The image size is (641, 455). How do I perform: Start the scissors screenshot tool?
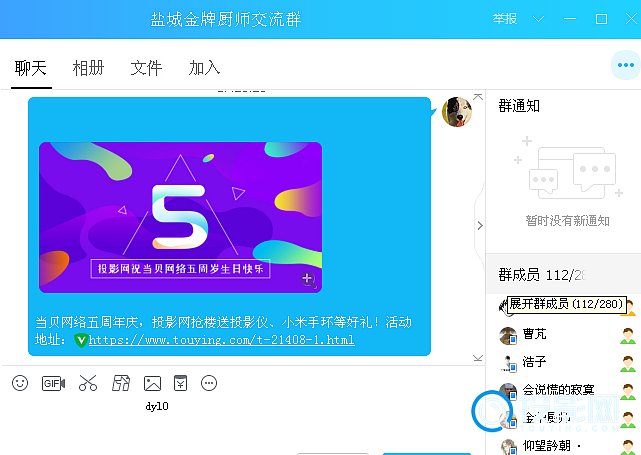87,383
